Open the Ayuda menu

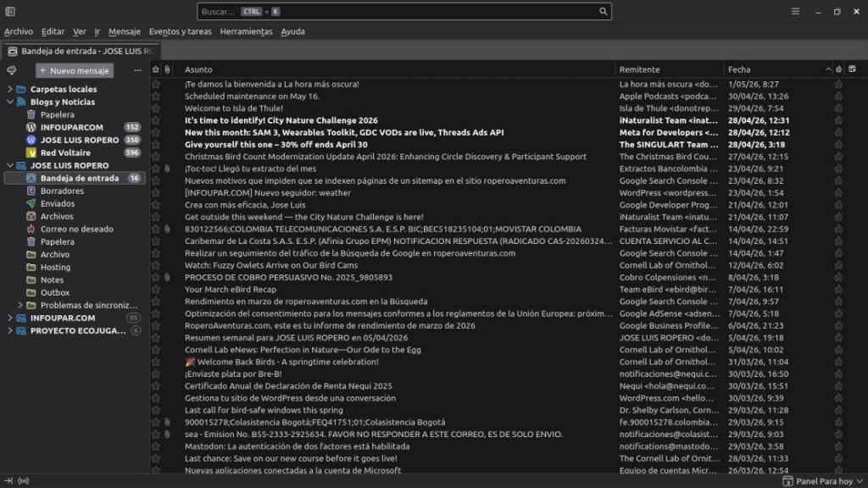[x=292, y=31]
